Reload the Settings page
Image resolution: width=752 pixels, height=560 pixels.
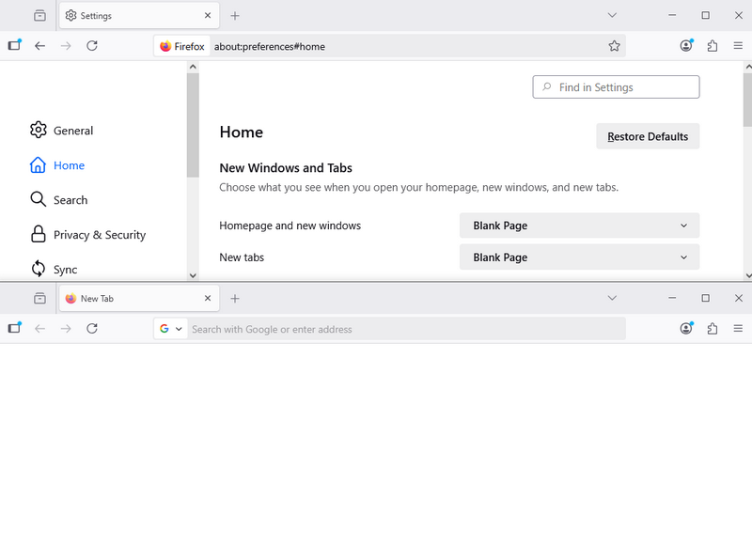pos(92,46)
